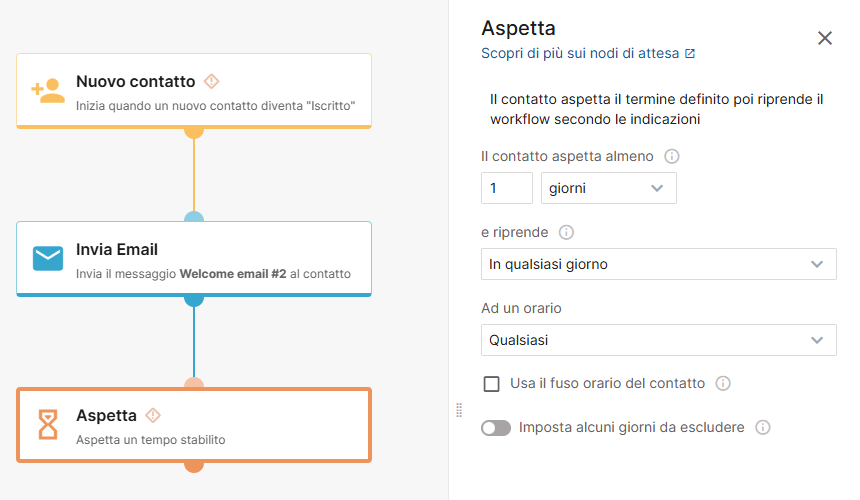Click the Nuovo contatto person-plus icon
This screenshot has height=500, width=860.
pyautogui.click(x=48, y=91)
